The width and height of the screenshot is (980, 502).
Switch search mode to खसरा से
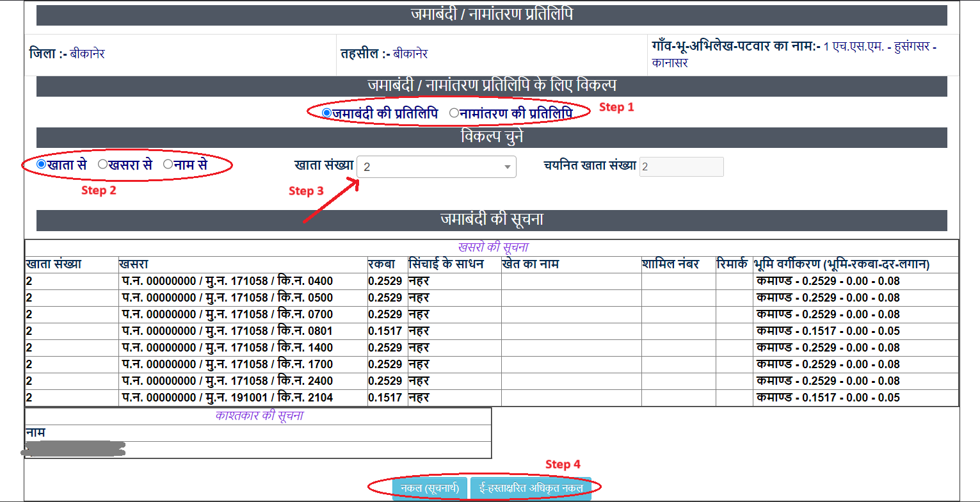[x=102, y=165]
